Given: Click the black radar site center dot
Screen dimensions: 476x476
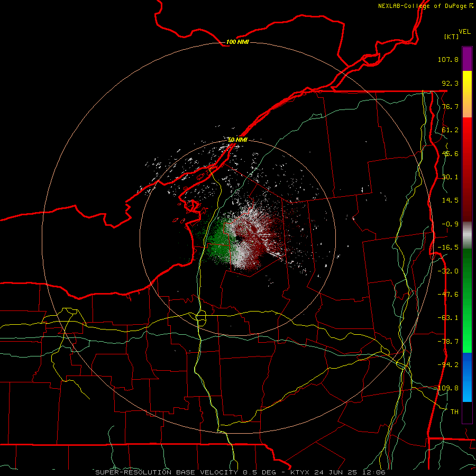Looking at the screenshot, I should click(239, 239).
